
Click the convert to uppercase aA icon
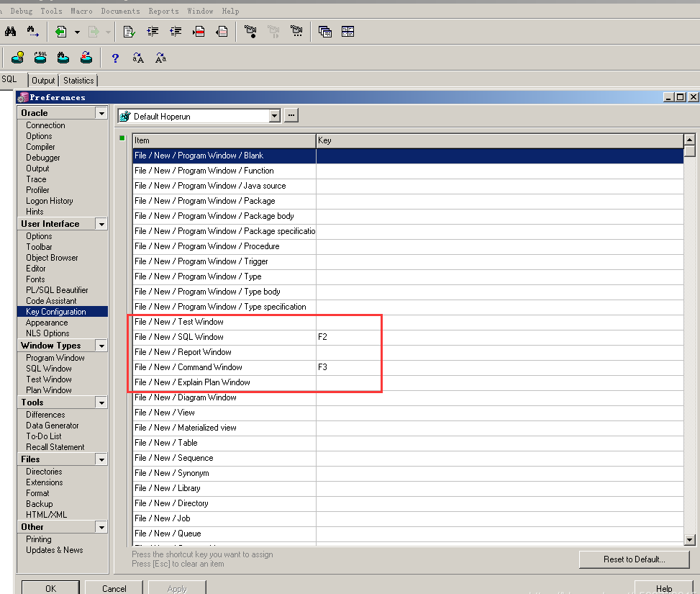coord(138,58)
